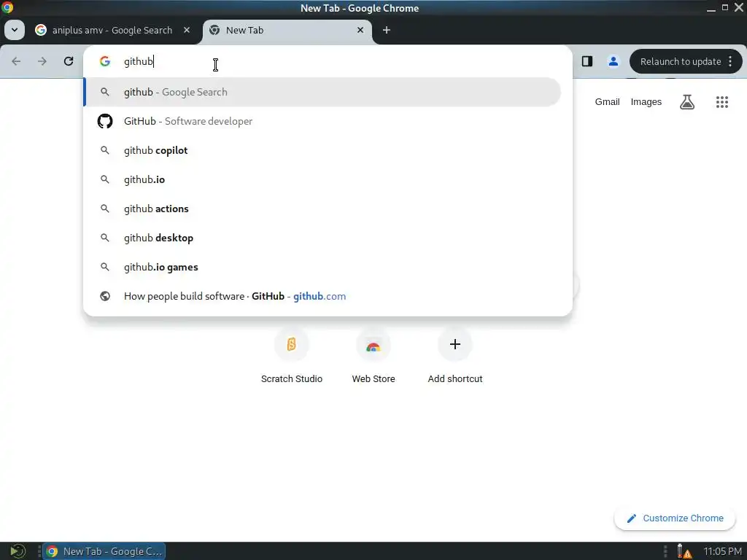Open Chrome three-dot menu

pos(730,61)
